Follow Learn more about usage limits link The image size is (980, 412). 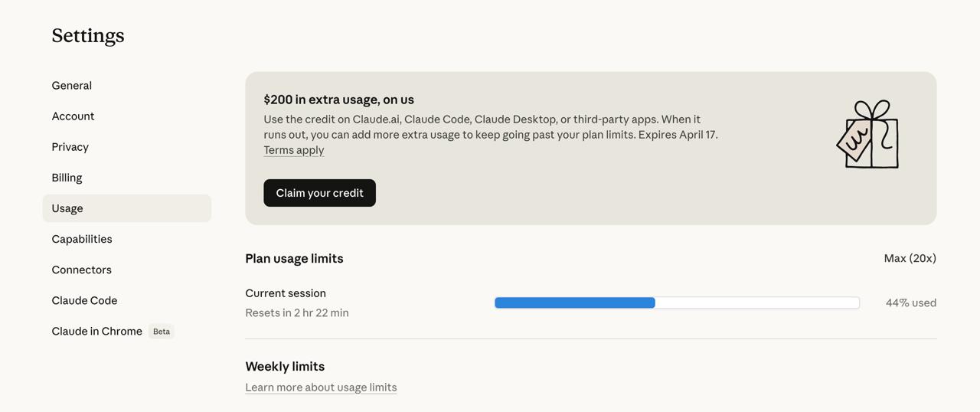coord(321,387)
